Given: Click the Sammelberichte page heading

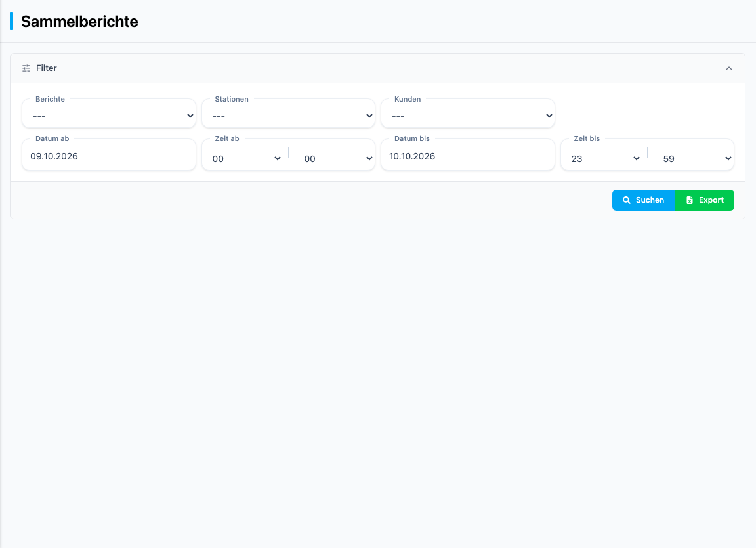Looking at the screenshot, I should 79,22.
